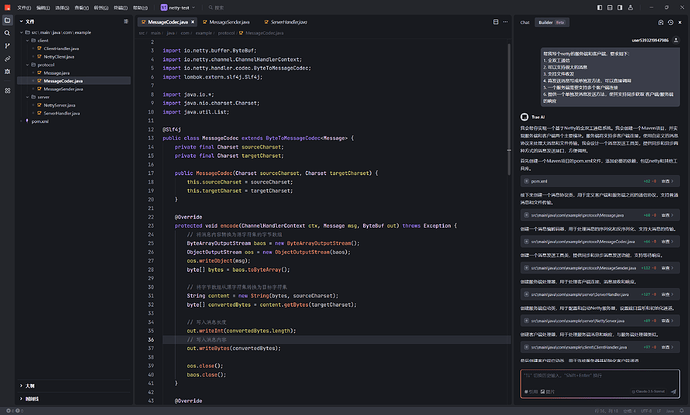Viewport: 690px width, 415px height.
Task: Open the last menu bar item (Help)
Action: 140,7
